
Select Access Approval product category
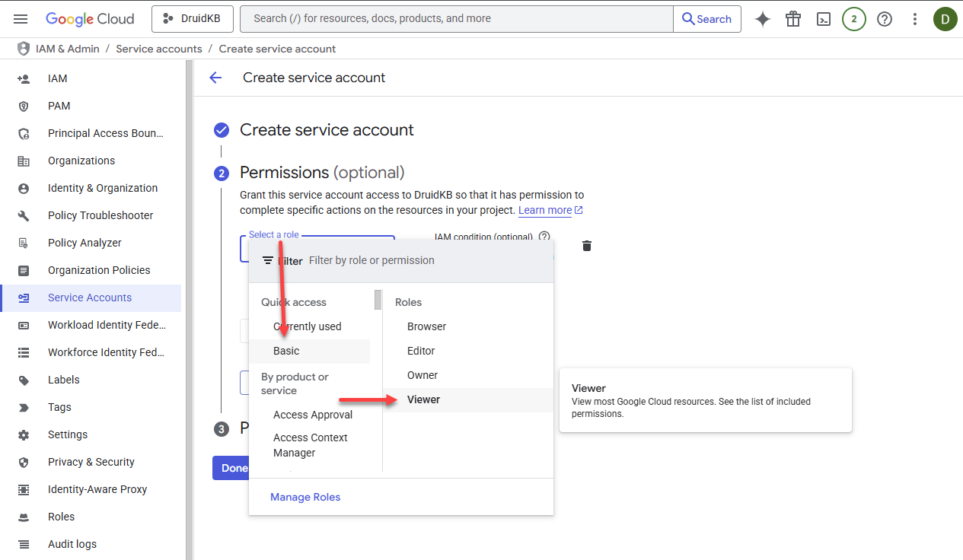pyautogui.click(x=313, y=415)
